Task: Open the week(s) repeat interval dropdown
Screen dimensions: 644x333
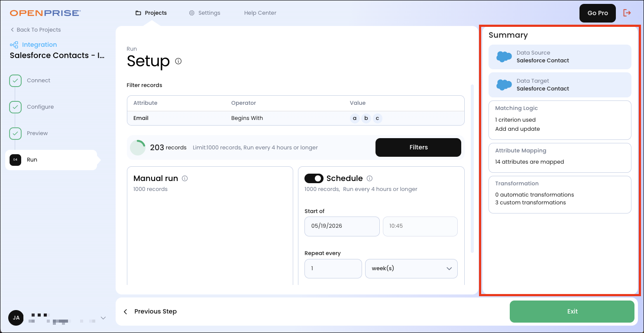Action: (x=411, y=268)
